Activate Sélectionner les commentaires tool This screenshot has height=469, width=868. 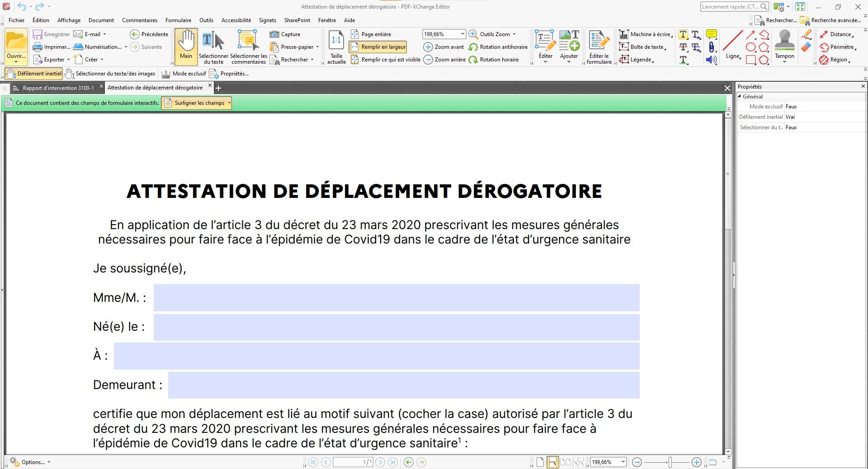tap(248, 47)
